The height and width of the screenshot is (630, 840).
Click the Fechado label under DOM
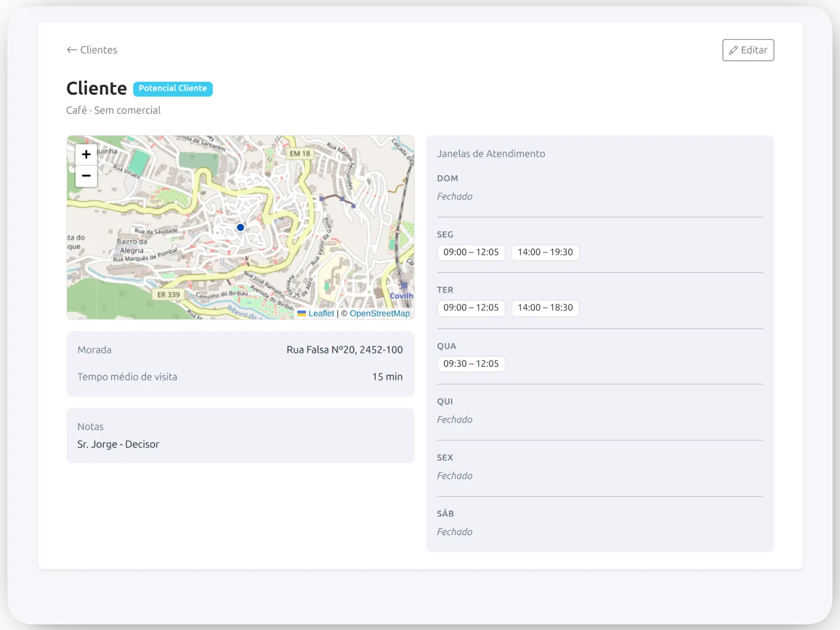455,196
